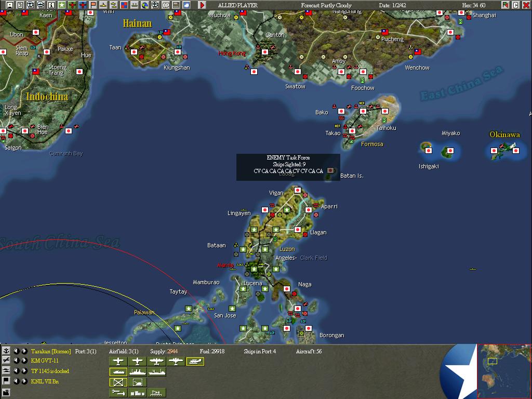Toggle the first aircraft type button
This screenshot has width=532, height=399.
118,362
